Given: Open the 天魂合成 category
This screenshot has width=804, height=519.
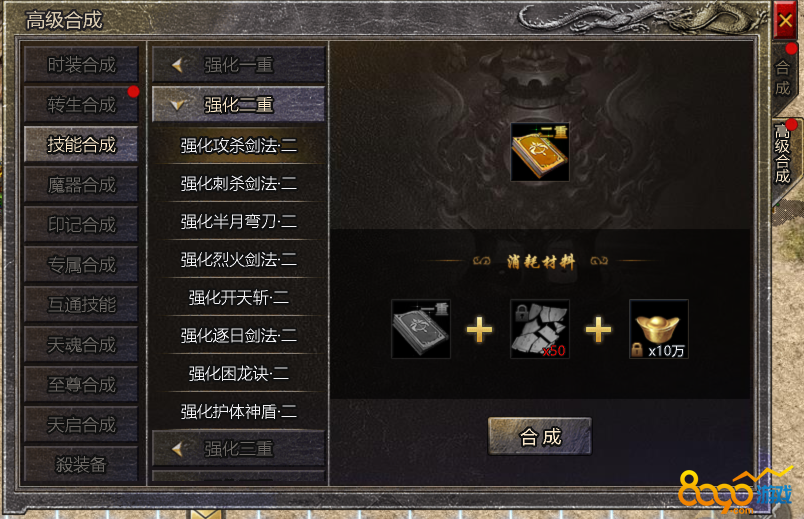Looking at the screenshot, I should coord(82,345).
